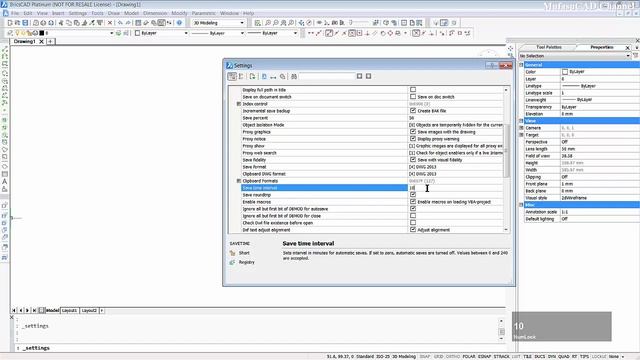The height and width of the screenshot is (360, 640).
Task: Toggle POLAR in the status bar
Action: click(x=469, y=357)
